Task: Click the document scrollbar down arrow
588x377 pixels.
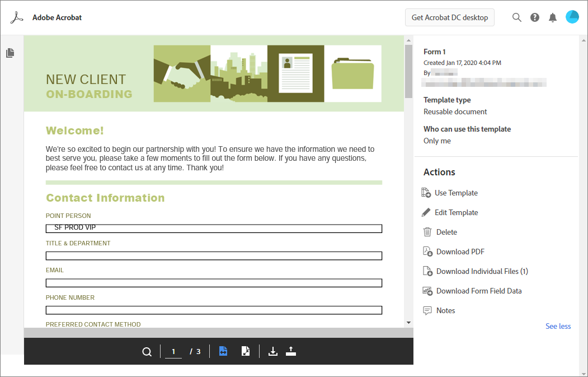Action: point(408,322)
